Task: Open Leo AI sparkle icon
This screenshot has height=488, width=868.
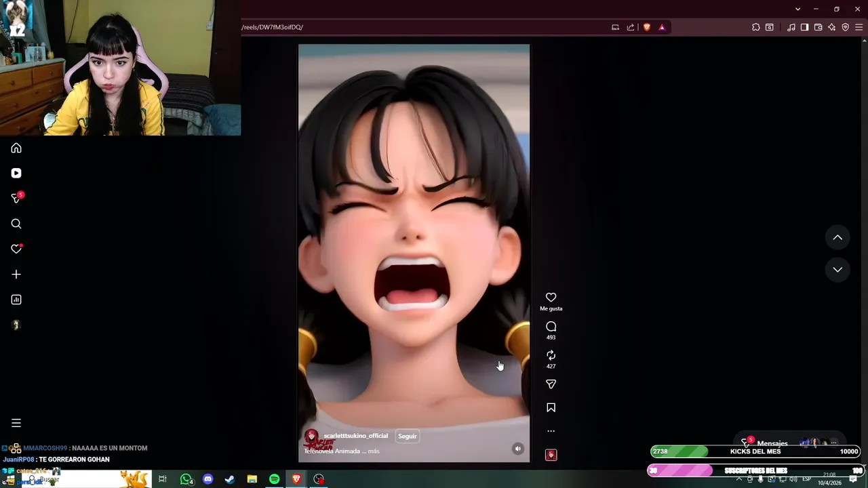Action: pyautogui.click(x=831, y=27)
